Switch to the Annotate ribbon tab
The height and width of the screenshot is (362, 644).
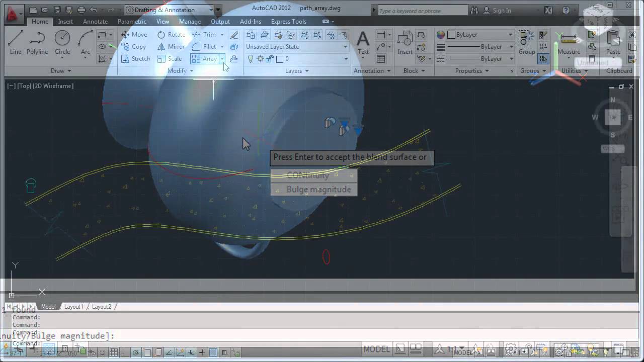click(95, 22)
